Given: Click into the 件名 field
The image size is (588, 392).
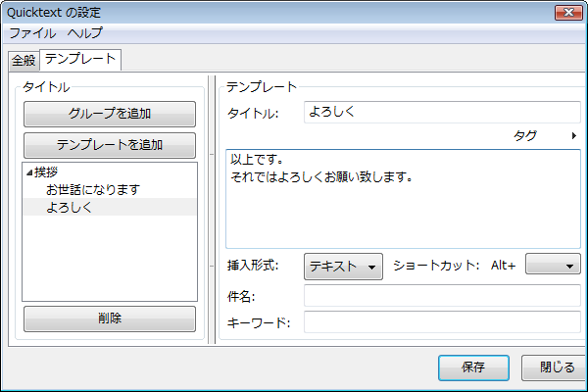Looking at the screenshot, I should click(442, 296).
